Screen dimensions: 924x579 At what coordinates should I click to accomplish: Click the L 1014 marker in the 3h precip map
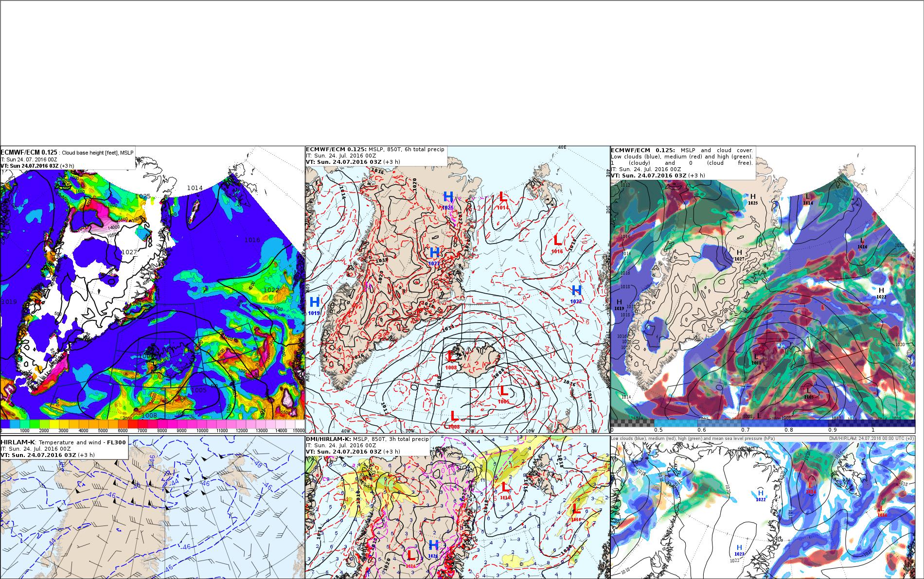click(x=505, y=490)
